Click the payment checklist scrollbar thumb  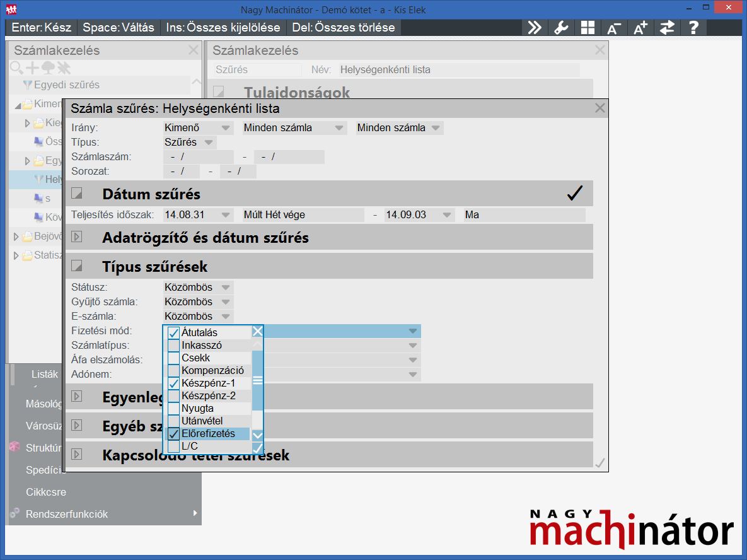tap(258, 380)
